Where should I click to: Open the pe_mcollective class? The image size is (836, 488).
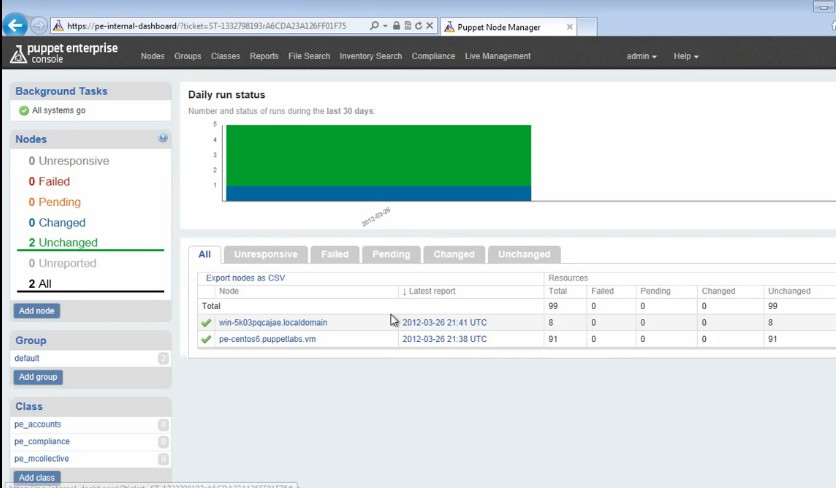tap(42, 459)
